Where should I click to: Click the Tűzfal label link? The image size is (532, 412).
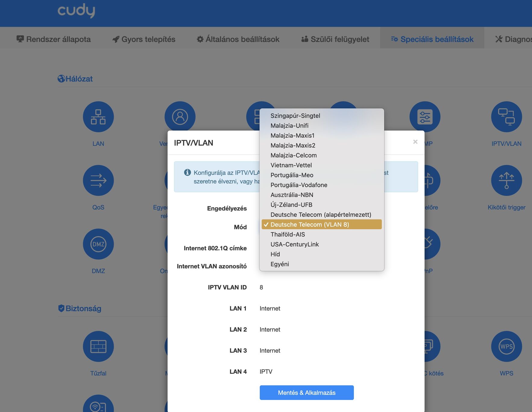tap(98, 373)
